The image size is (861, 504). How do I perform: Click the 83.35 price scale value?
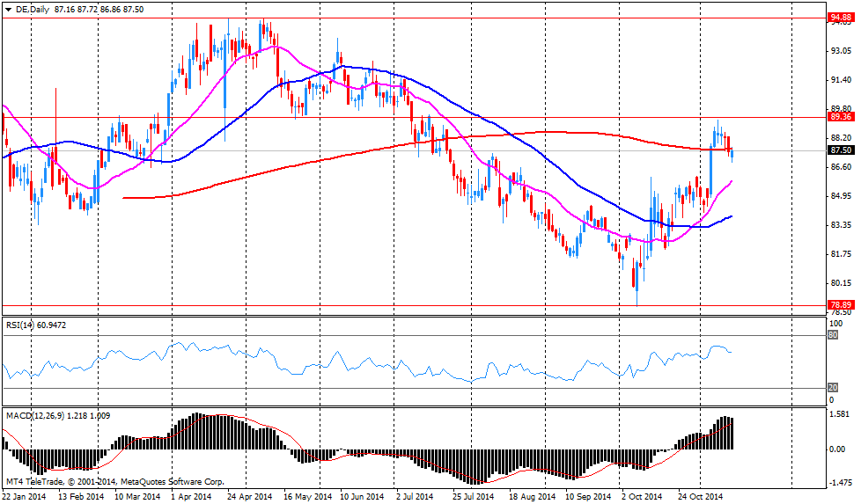[x=842, y=225]
